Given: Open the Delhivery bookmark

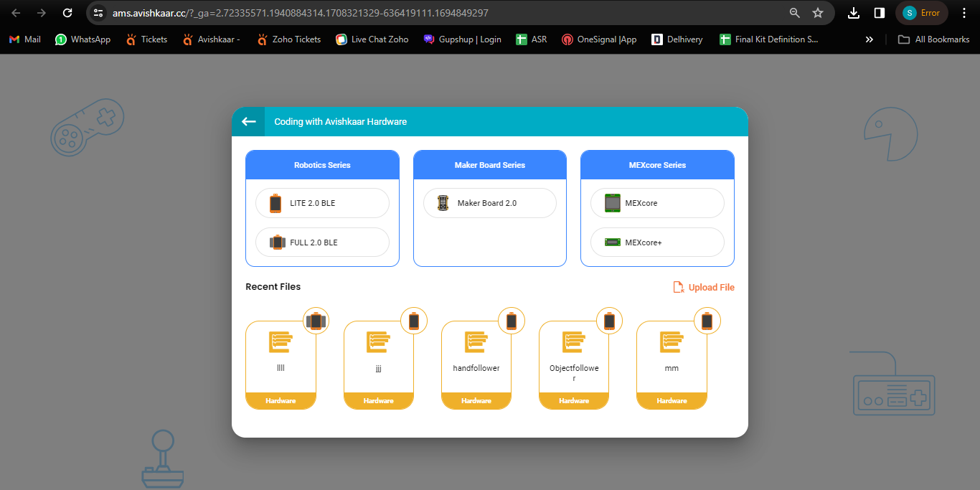Looking at the screenshot, I should (678, 39).
